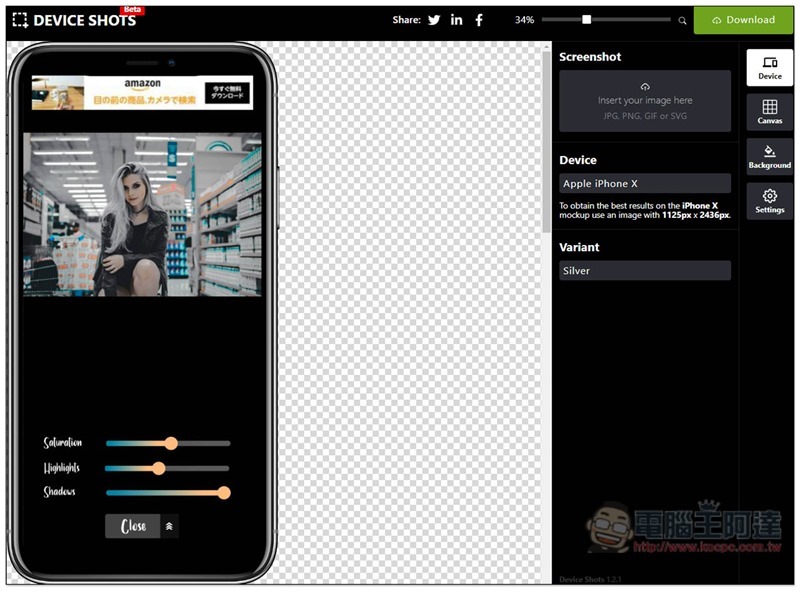Share on LinkedIn icon
The height and width of the screenshot is (591, 800).
[x=456, y=20]
